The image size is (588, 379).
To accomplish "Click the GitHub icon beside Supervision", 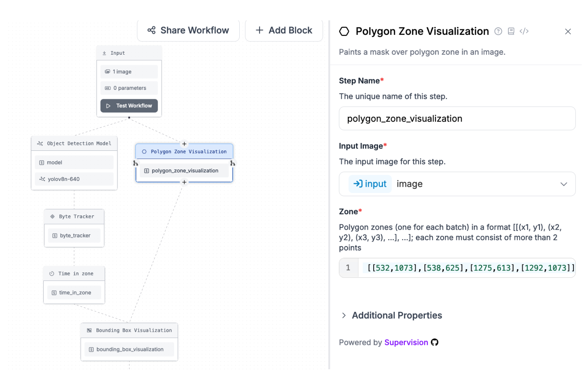I will pos(435,343).
